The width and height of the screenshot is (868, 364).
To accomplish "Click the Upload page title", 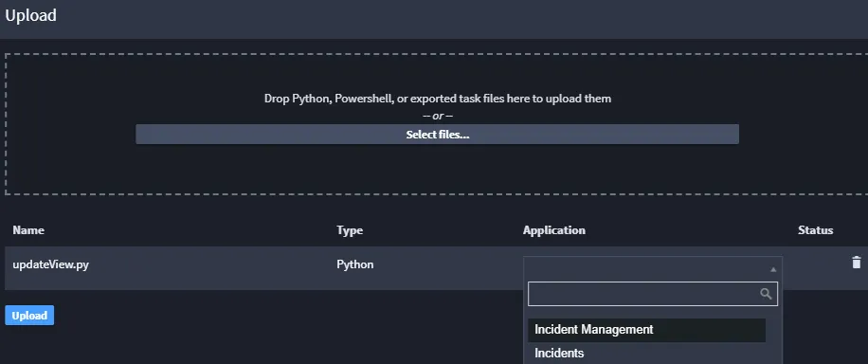I will tap(31, 15).
